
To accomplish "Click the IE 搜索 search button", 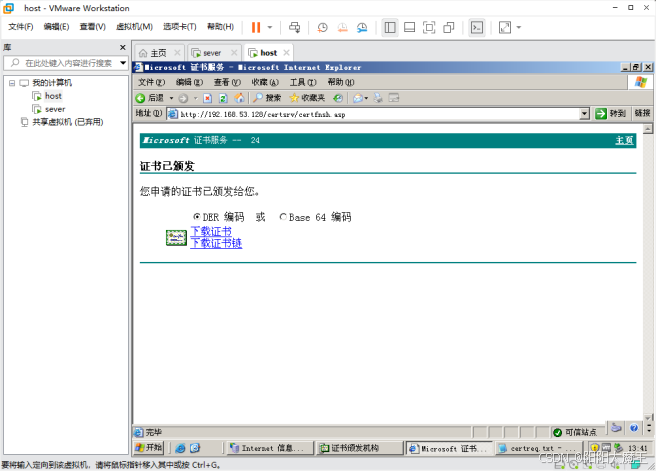I will coord(267,98).
